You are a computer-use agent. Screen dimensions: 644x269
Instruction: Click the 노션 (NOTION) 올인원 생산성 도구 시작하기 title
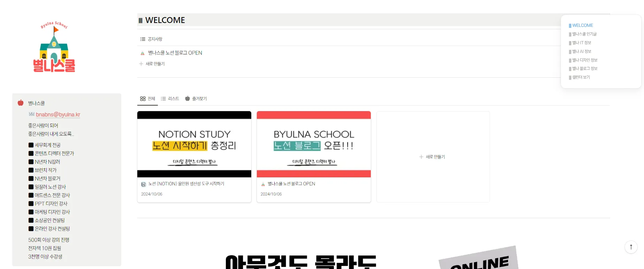pyautogui.click(x=186, y=184)
